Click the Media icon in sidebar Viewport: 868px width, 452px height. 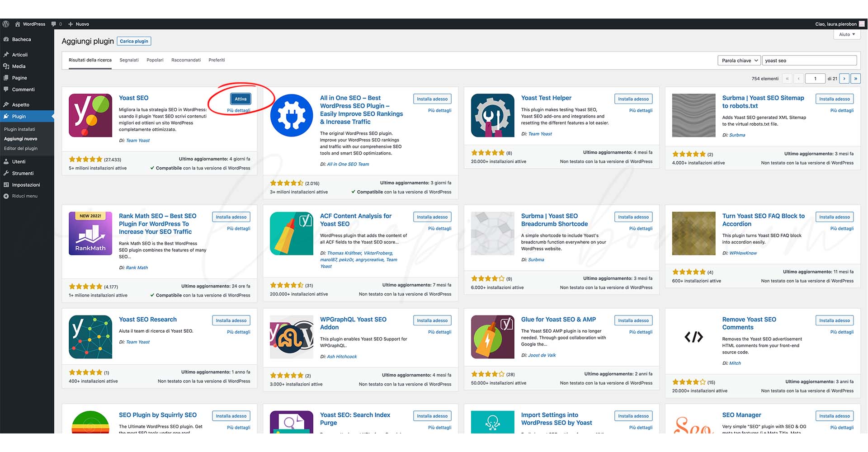click(x=6, y=66)
